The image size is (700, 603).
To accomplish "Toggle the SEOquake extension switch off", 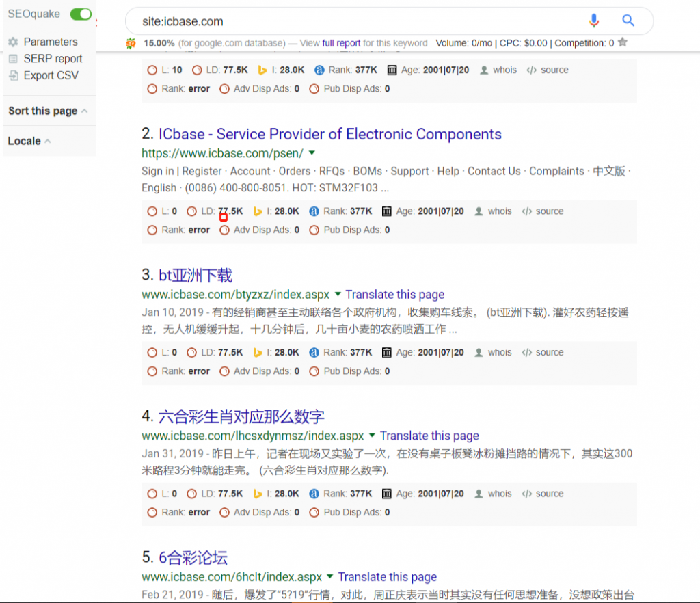I will tap(81, 13).
